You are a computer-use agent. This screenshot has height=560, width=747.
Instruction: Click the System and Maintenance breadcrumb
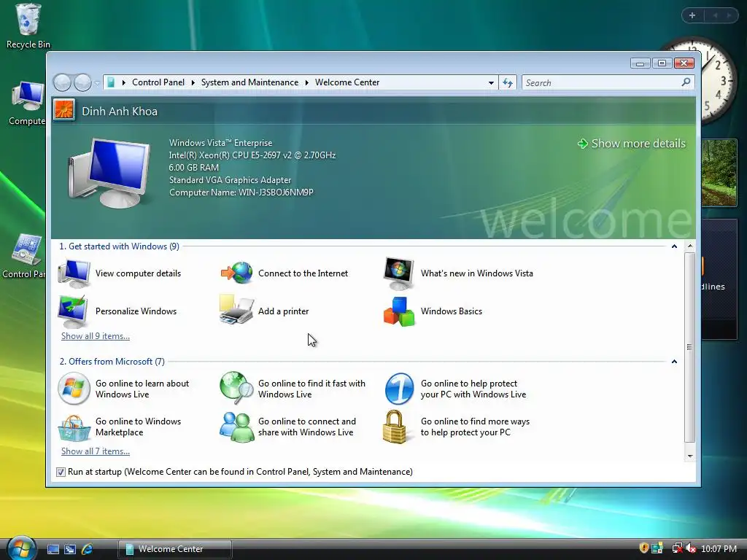coord(249,82)
